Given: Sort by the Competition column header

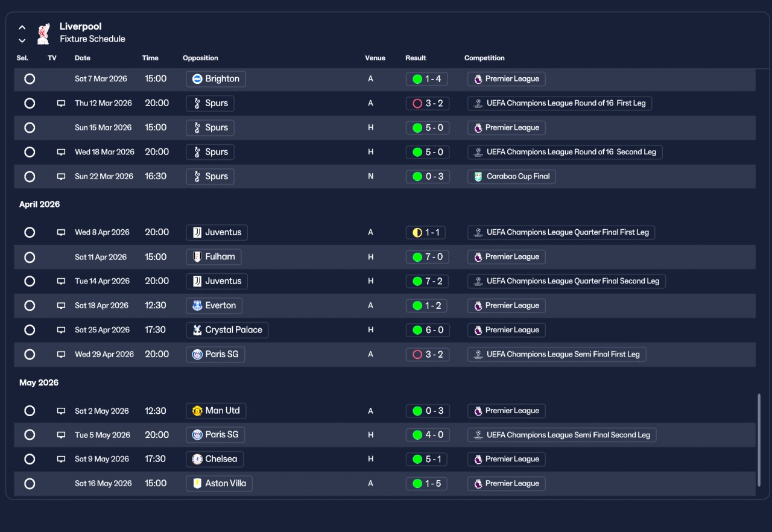Looking at the screenshot, I should coord(484,58).
